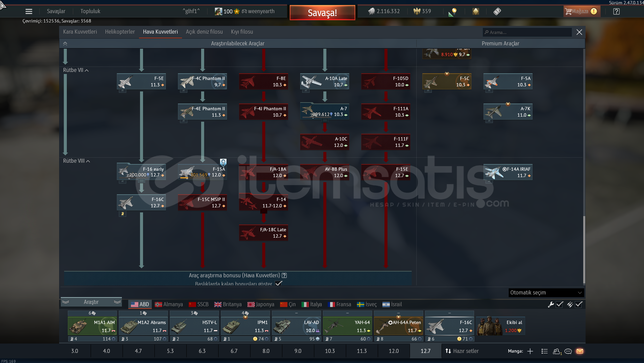Image resolution: width=644 pixels, height=363 pixels.
Task: Open the contacts icon in bottom bar
Action: [x=557, y=351]
